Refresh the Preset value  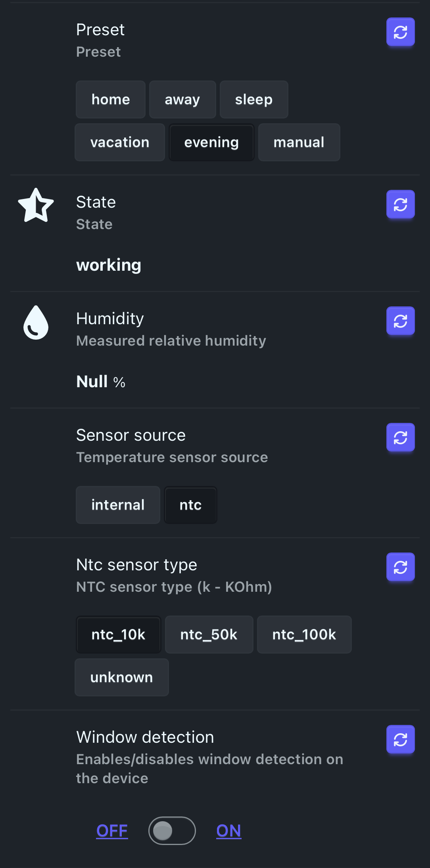[400, 32]
